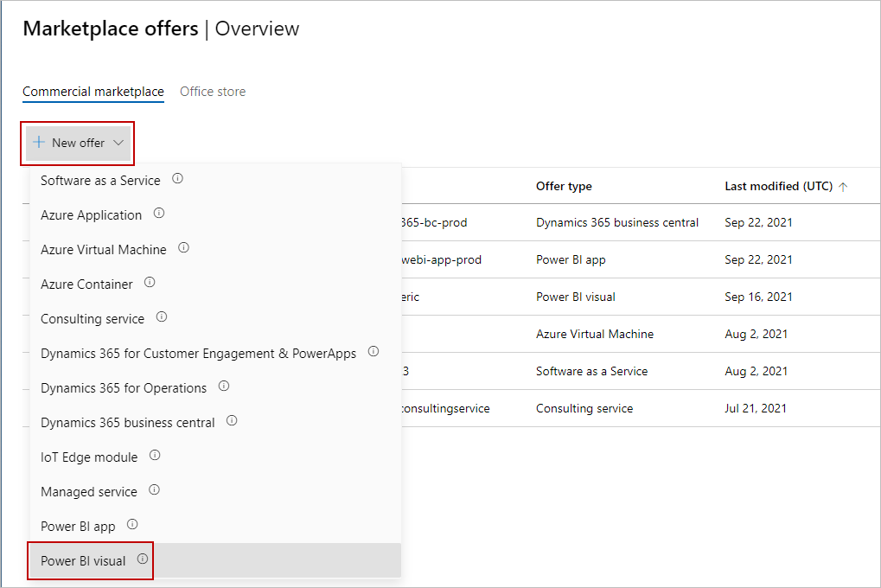Click info icon next to Power BI visual
881x588 pixels.
tap(143, 559)
